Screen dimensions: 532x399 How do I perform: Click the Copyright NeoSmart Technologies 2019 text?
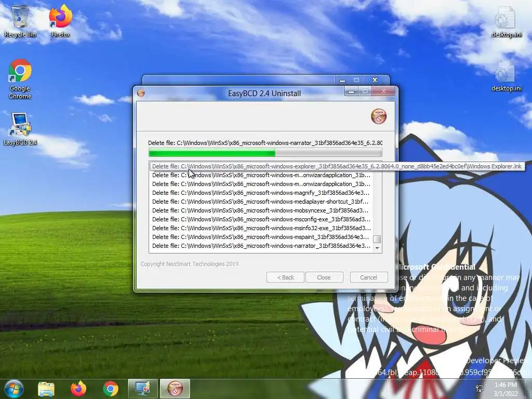pos(190,263)
